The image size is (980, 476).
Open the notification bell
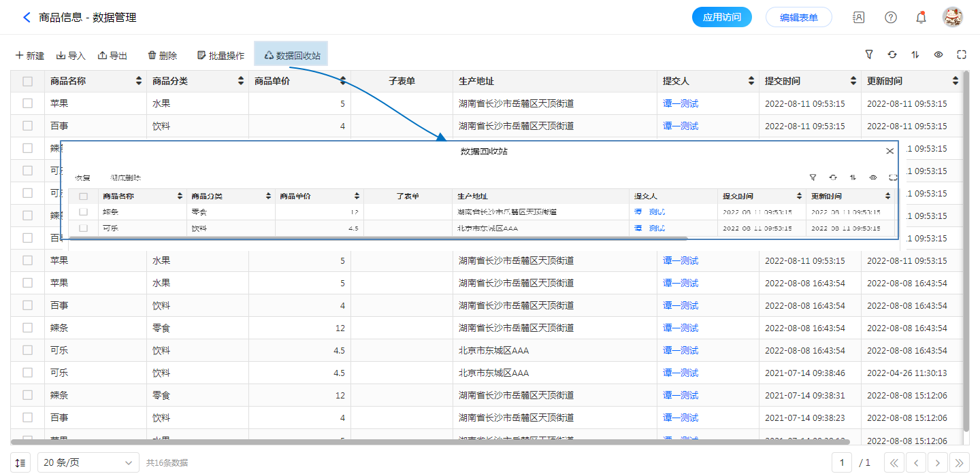pos(921,18)
